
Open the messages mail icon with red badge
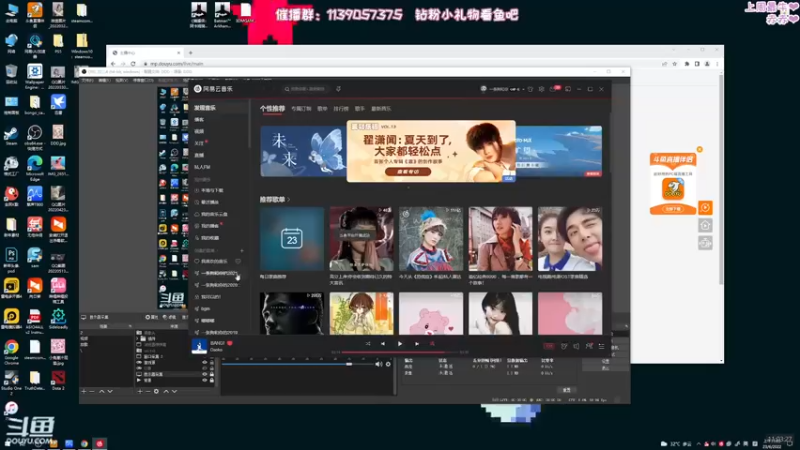(554, 89)
